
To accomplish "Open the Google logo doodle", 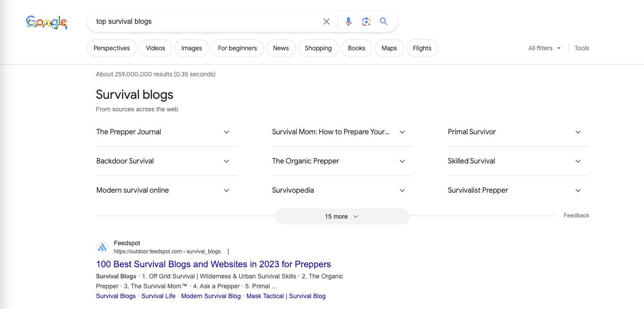I will coord(47,22).
